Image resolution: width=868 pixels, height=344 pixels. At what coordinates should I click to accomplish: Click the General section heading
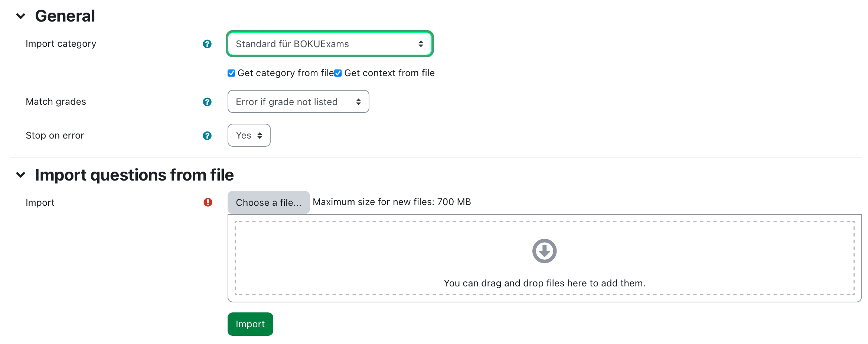[x=65, y=16]
